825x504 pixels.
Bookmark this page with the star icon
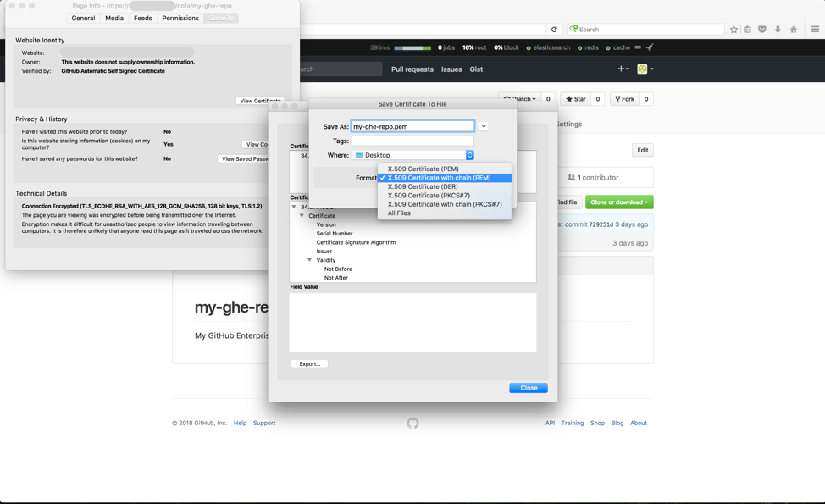734,30
